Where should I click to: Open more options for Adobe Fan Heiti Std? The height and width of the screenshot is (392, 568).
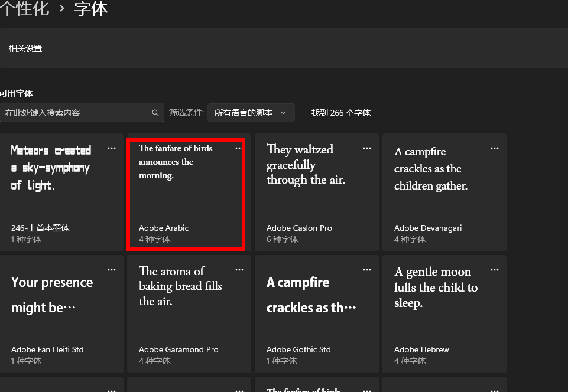pyautogui.click(x=112, y=270)
